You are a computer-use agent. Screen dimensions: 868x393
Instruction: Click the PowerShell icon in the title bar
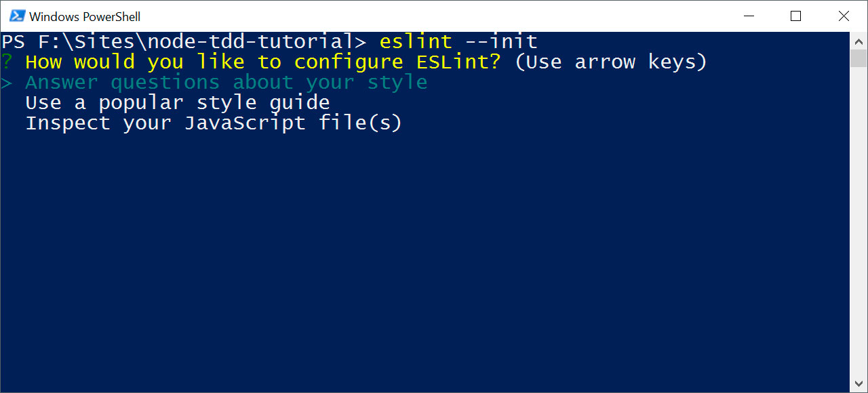[18, 16]
